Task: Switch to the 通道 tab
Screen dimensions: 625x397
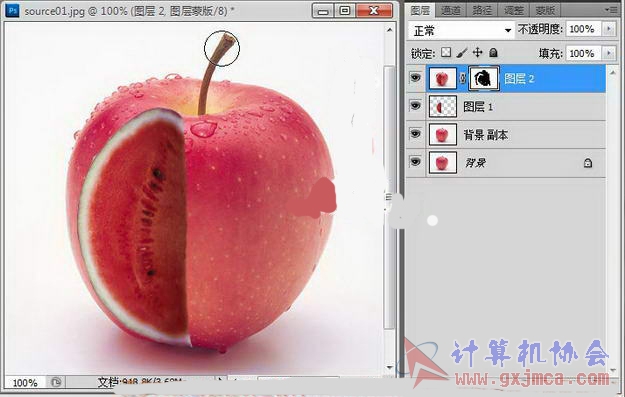Action: (x=451, y=10)
